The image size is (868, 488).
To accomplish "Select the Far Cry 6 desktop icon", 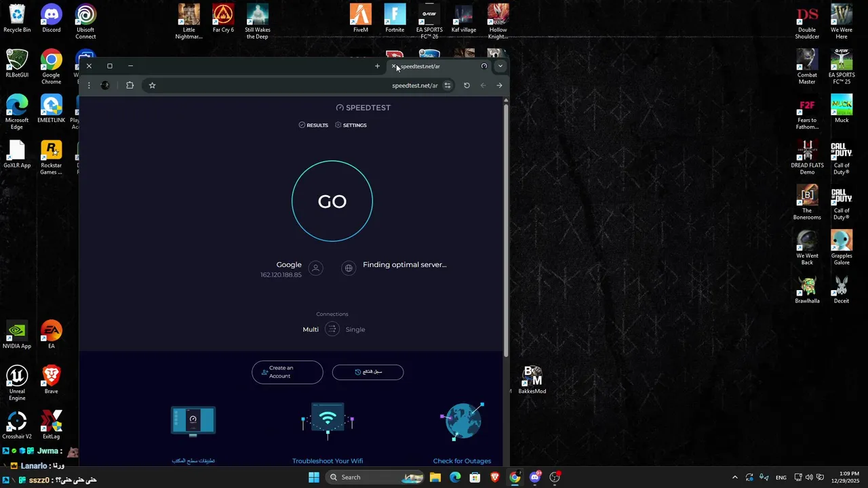I will [x=223, y=19].
